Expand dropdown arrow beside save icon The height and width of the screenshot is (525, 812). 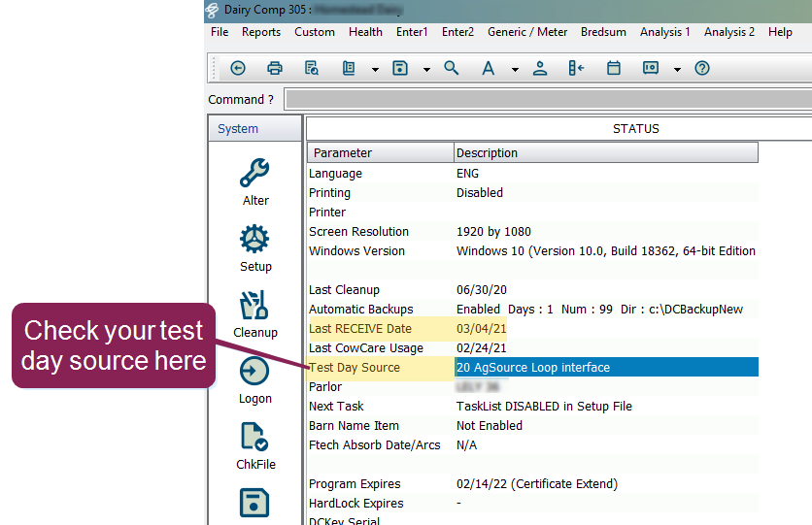(426, 69)
